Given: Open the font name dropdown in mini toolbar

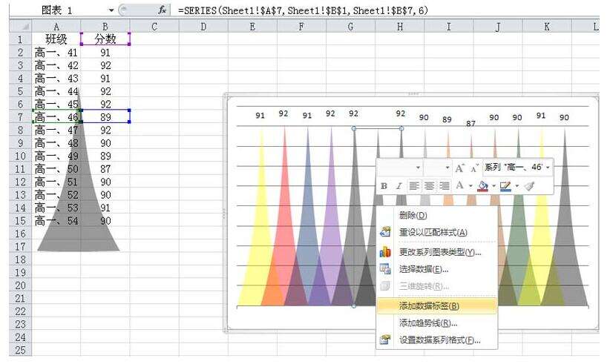Looking at the screenshot, I should point(418,168).
